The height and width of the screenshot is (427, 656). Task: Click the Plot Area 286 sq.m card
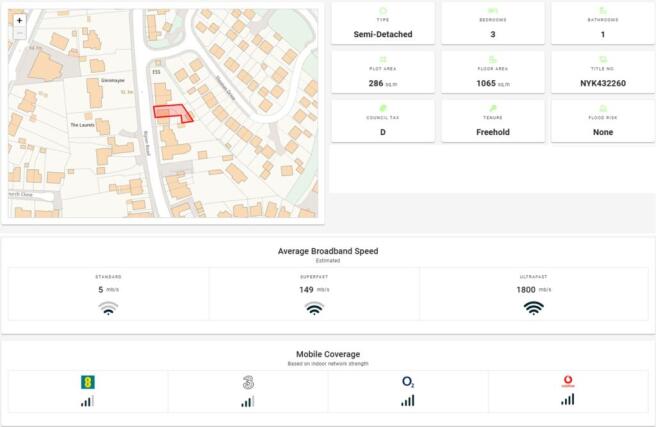[x=383, y=72]
